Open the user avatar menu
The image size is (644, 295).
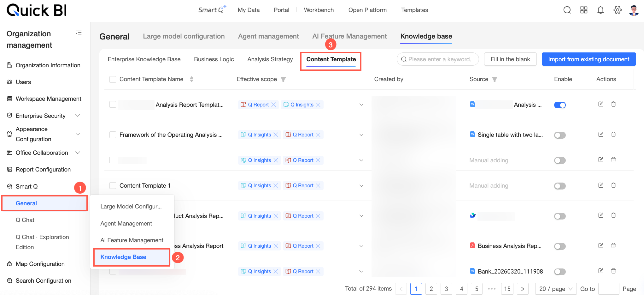(x=634, y=10)
